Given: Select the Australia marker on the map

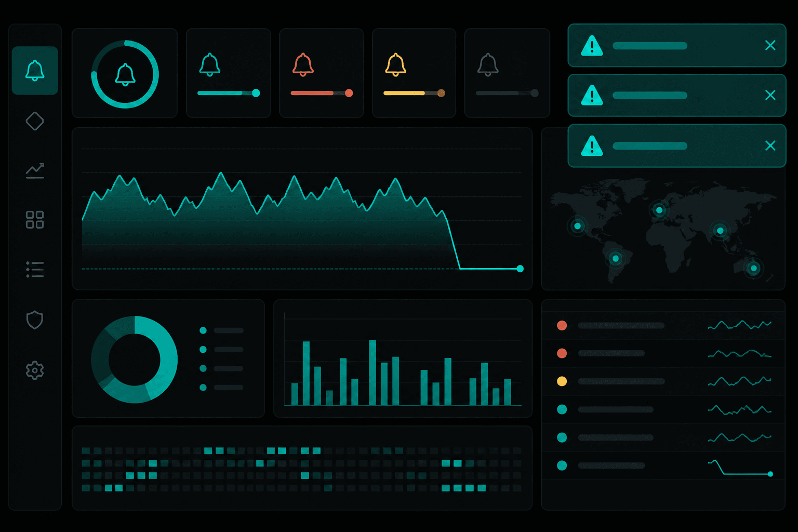Looking at the screenshot, I should [x=753, y=268].
